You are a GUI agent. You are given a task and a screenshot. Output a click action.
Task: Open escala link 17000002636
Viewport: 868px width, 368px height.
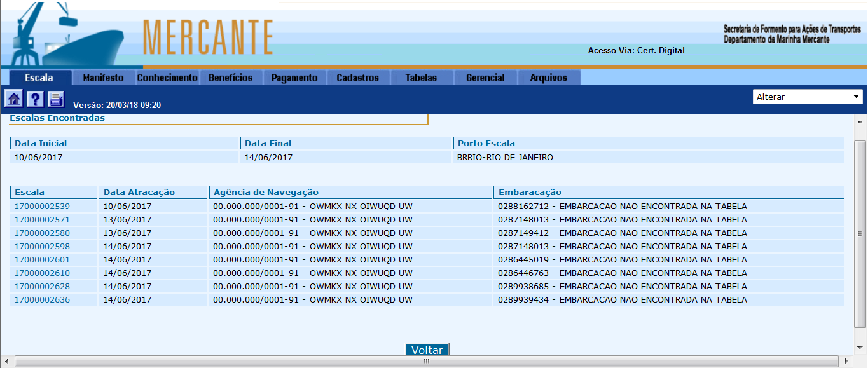coord(42,299)
